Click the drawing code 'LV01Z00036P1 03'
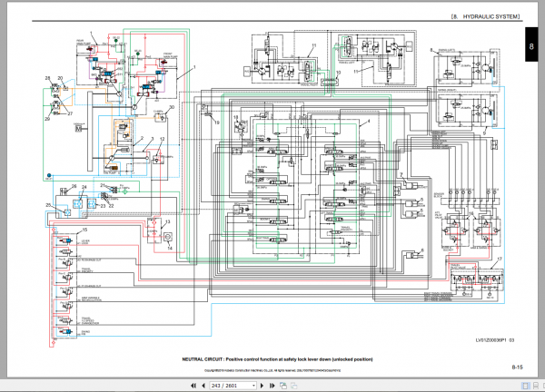 pos(495,340)
